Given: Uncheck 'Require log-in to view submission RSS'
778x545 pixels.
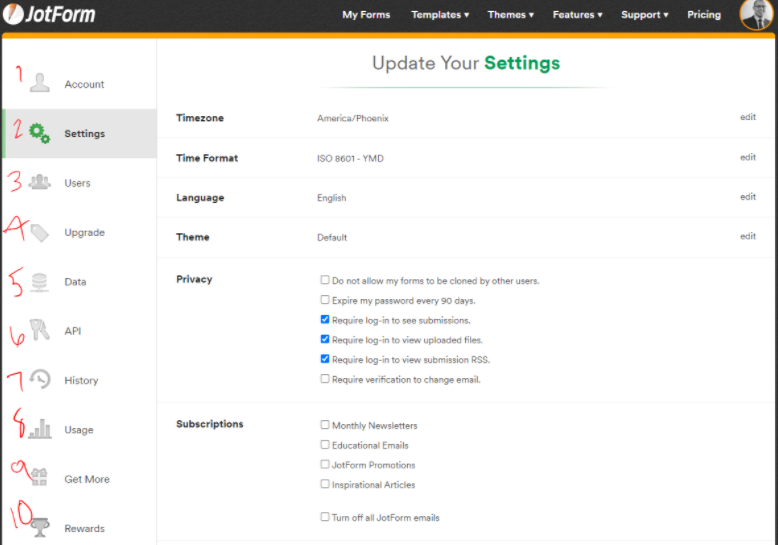Looking at the screenshot, I should point(325,359).
